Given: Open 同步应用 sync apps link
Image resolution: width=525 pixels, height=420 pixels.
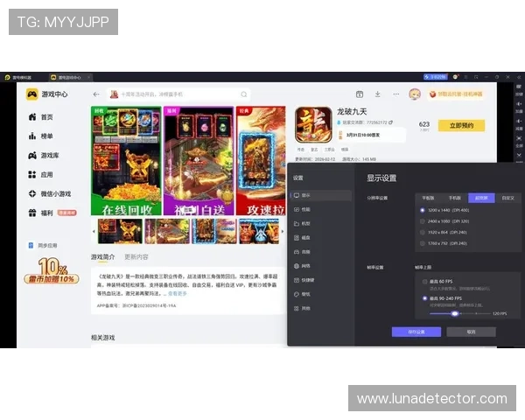Looking at the screenshot, I should (x=43, y=246).
